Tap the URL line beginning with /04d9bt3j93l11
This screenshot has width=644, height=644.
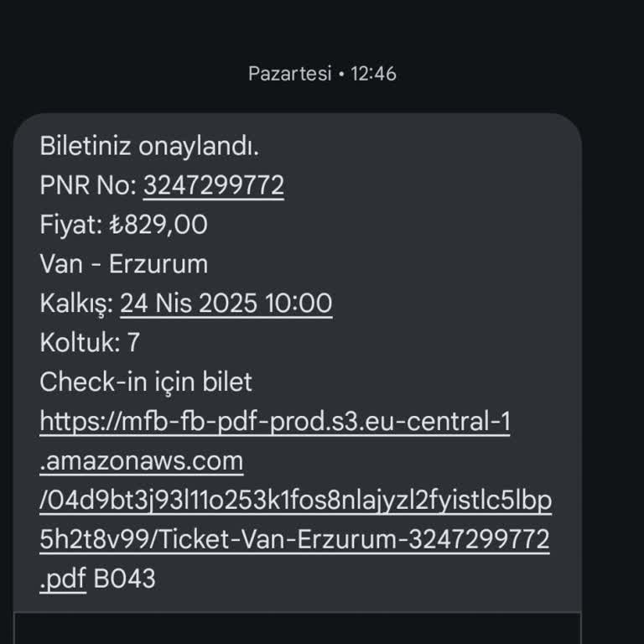coord(295,501)
